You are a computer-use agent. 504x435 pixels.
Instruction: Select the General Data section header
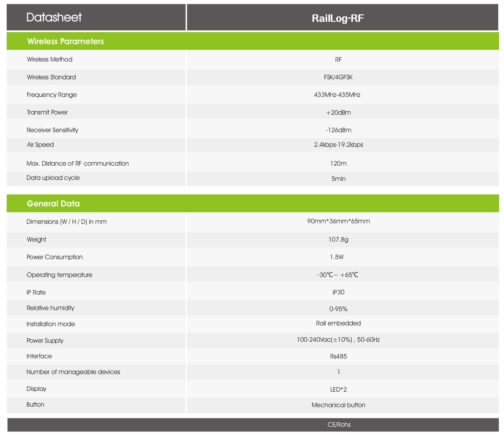click(53, 203)
